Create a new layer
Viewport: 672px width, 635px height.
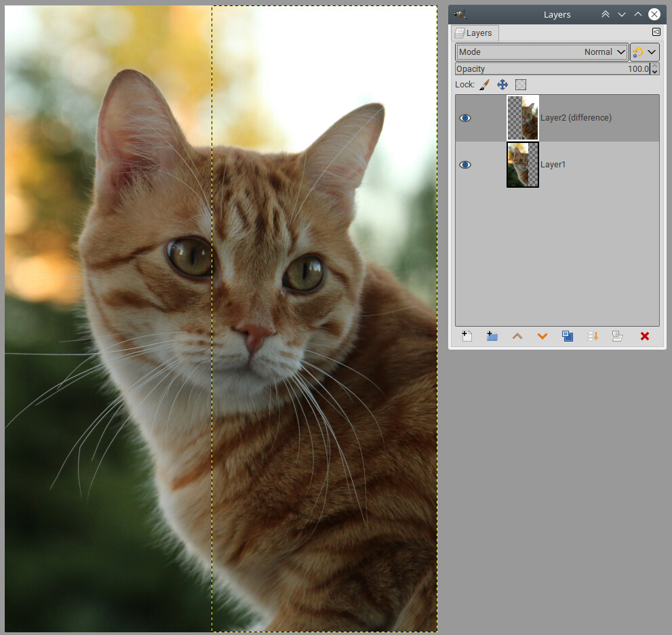click(x=467, y=336)
